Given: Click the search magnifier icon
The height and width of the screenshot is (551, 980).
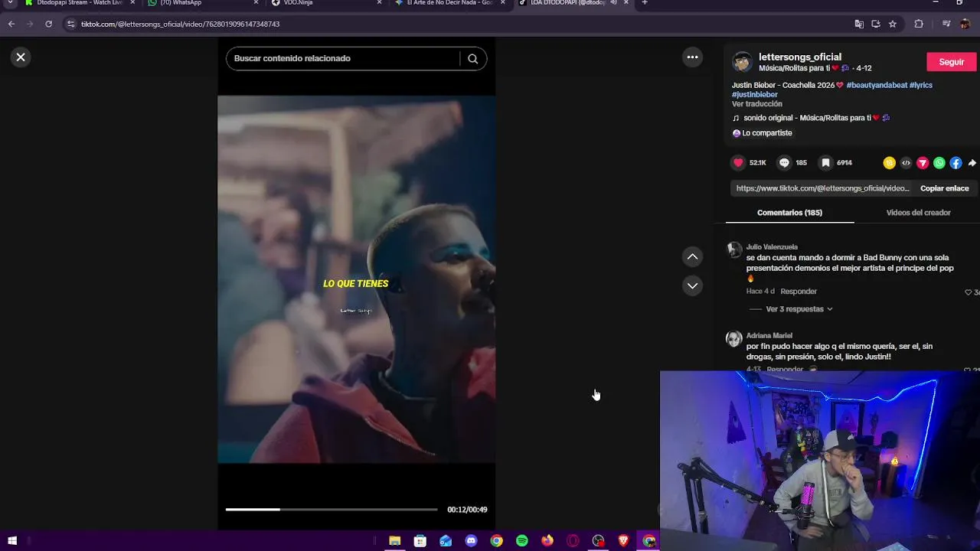Looking at the screenshot, I should [x=472, y=59].
